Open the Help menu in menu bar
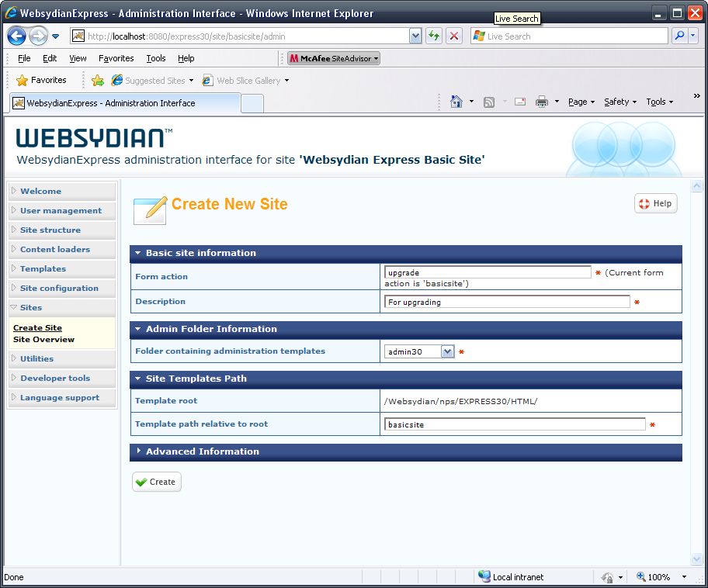This screenshot has width=708, height=588. [x=186, y=58]
